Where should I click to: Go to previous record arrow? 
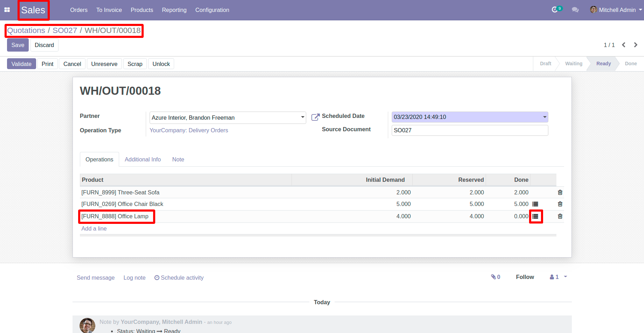pyautogui.click(x=624, y=45)
